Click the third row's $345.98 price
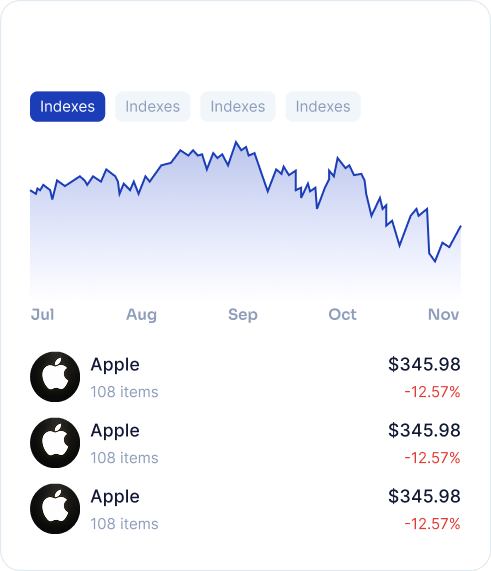 (424, 496)
